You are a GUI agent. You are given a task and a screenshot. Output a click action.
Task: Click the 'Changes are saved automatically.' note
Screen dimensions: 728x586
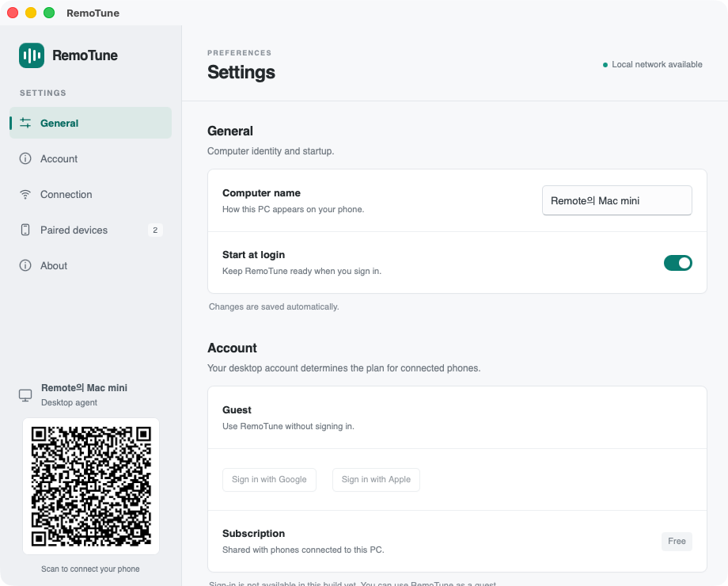pyautogui.click(x=274, y=306)
